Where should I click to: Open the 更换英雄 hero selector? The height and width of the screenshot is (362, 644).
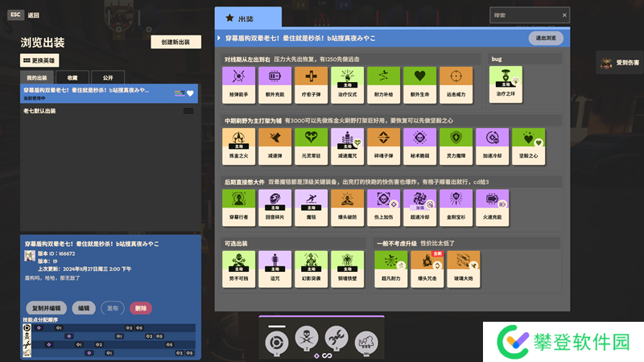[x=39, y=60]
